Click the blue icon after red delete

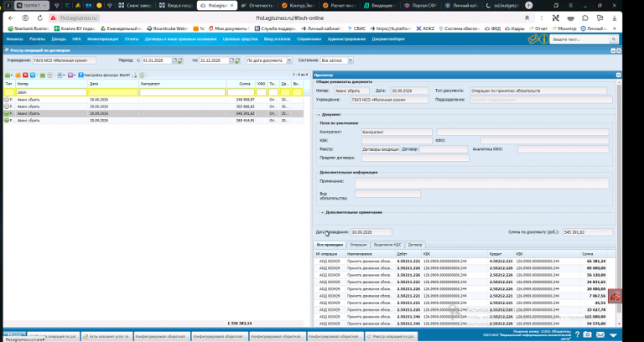coord(33,75)
